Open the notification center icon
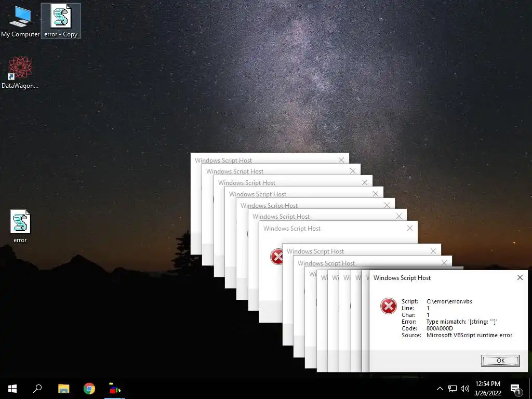Viewport: 532px width, 399px height. pos(515,389)
